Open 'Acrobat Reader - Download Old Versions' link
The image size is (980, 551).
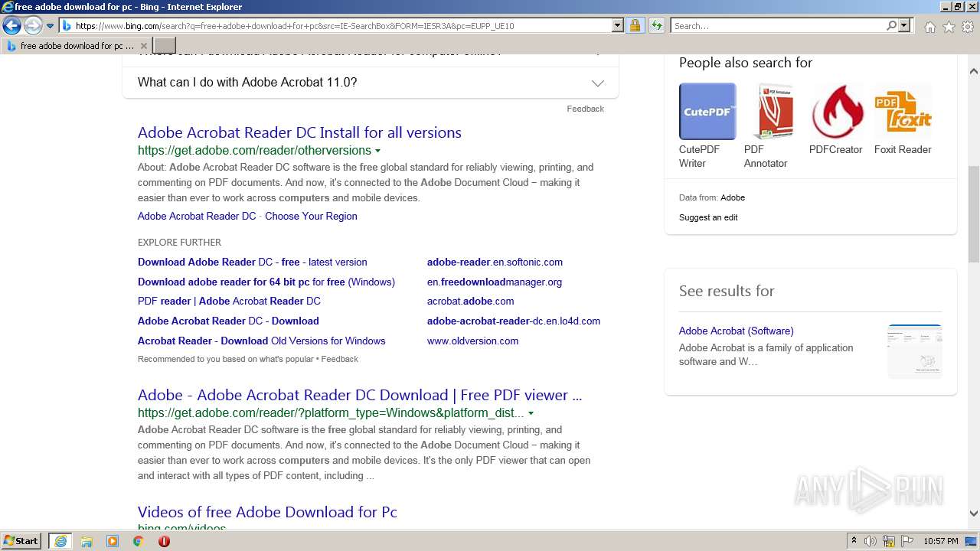[261, 341]
